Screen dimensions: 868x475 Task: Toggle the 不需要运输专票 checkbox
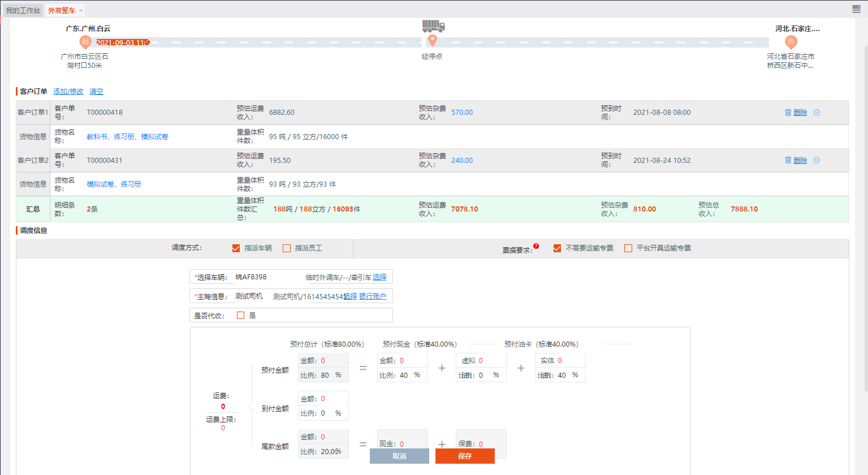(x=557, y=248)
